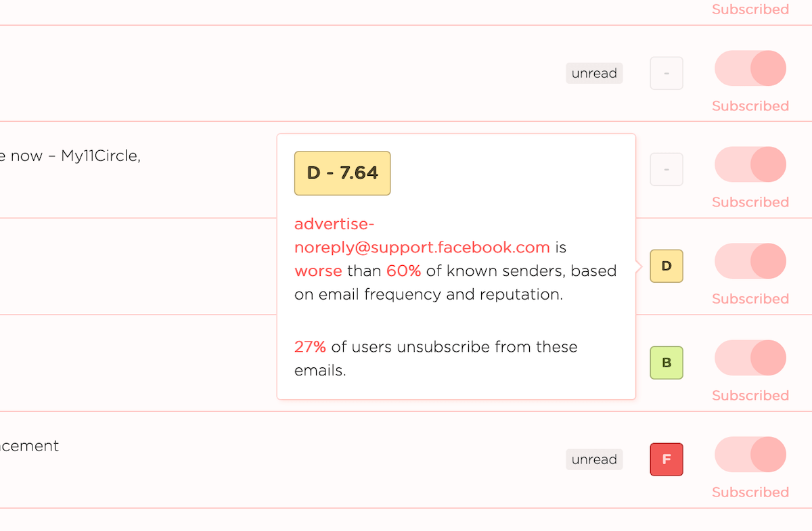The image size is (812, 531).
Task: Select the green B grade badge
Action: [x=666, y=363]
